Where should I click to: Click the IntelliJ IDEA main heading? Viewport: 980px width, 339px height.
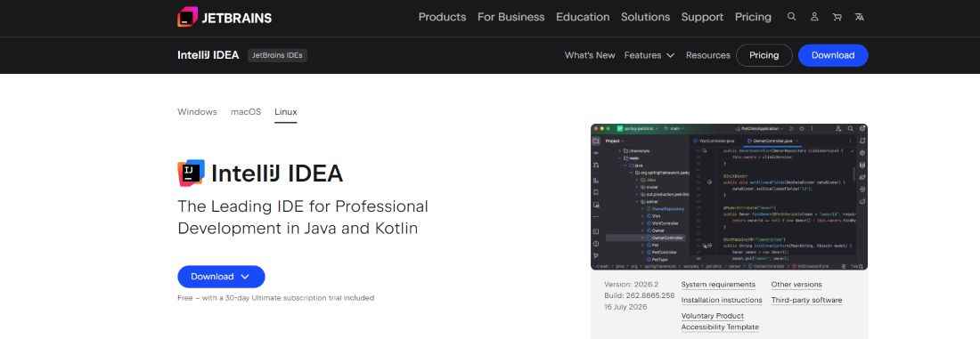tap(277, 174)
